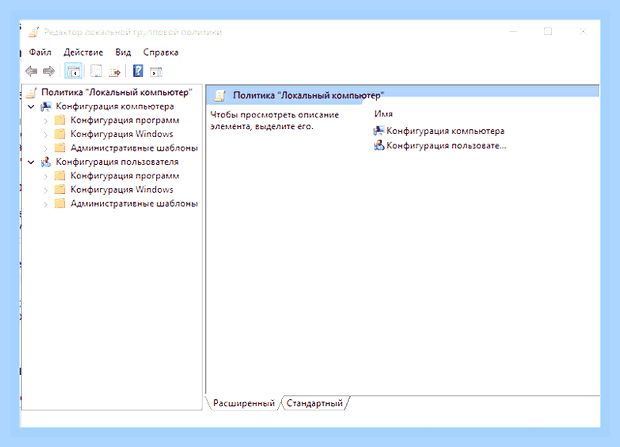Image resolution: width=620 pixels, height=447 pixels.
Task: Click the Back arrow toolbar icon
Action: click(x=31, y=71)
